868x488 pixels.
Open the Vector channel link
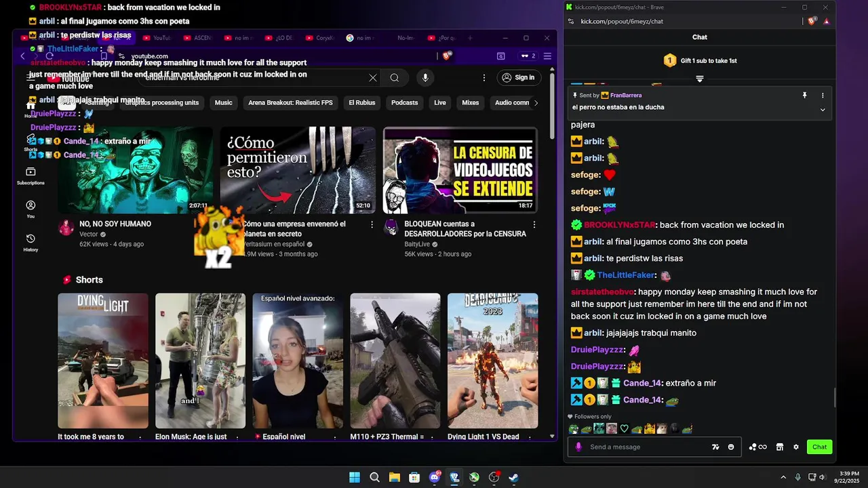[x=89, y=235]
